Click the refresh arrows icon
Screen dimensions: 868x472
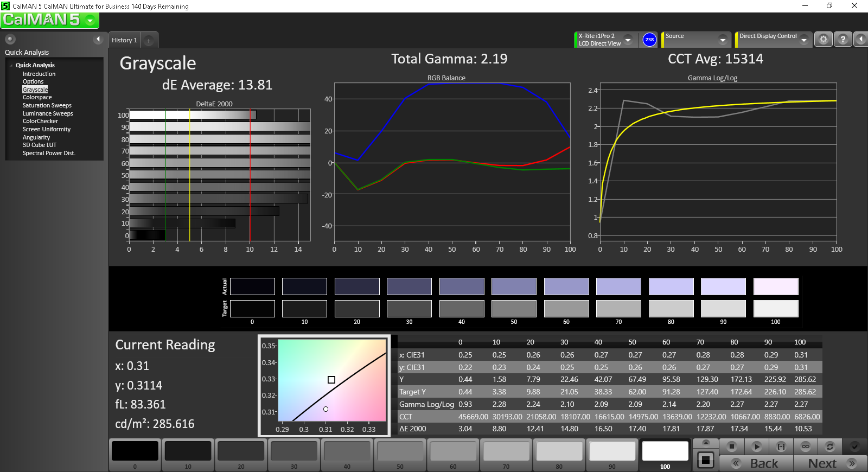pyautogui.click(x=829, y=447)
